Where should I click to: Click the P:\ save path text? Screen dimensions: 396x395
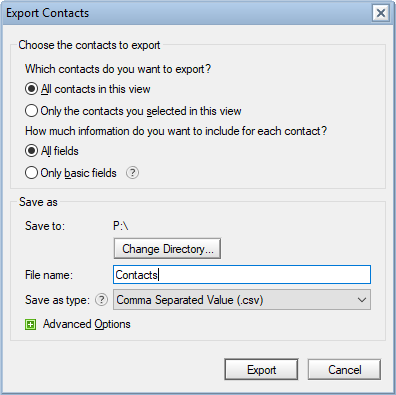tap(121, 226)
